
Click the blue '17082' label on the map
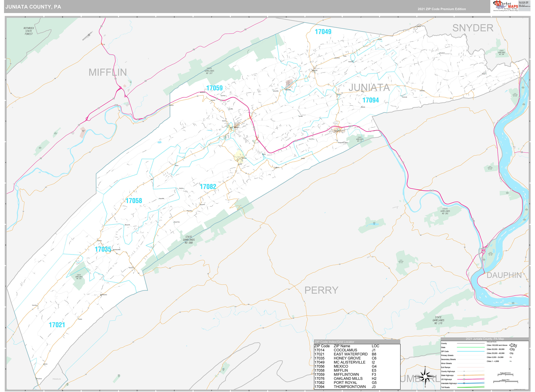click(208, 187)
